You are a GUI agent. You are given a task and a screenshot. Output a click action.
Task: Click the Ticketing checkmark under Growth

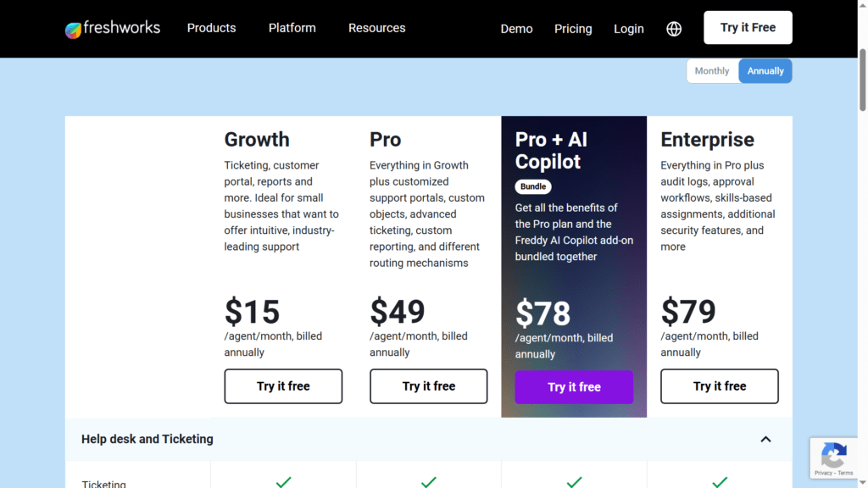click(283, 482)
